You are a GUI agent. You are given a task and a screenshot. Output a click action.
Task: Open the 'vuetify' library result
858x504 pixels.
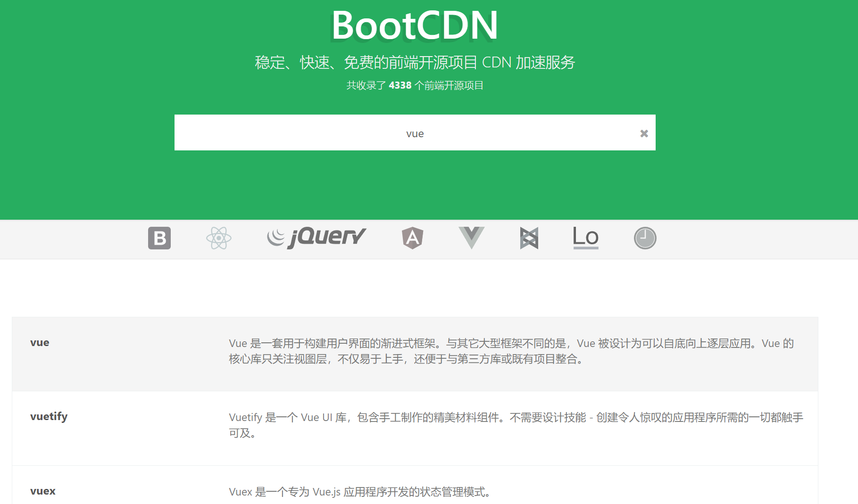(49, 417)
